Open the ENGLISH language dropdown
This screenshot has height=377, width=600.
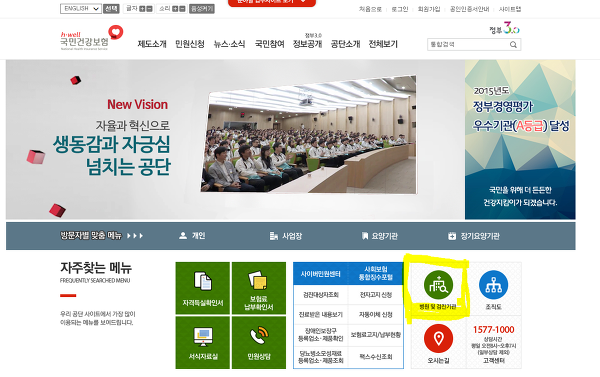click(81, 8)
